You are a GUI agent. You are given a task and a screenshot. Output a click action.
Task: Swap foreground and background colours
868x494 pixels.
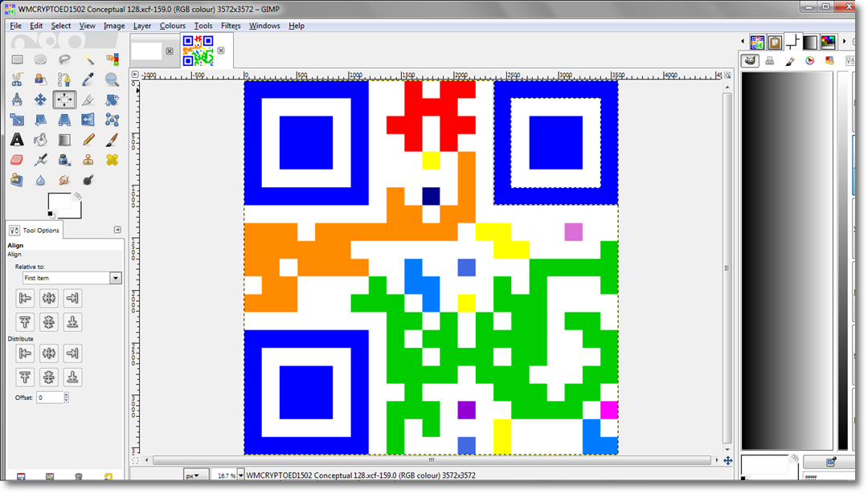pos(77,196)
